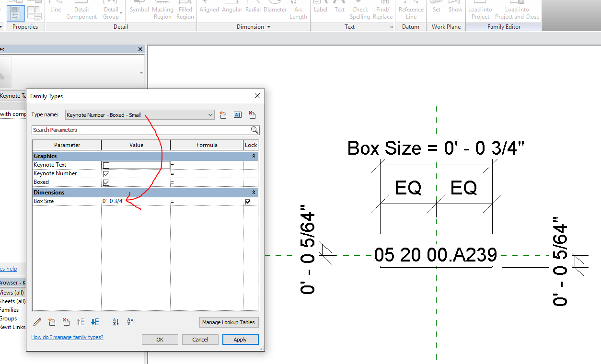The width and height of the screenshot is (601, 364).
Task: Select Views (all) in Project Browser
Action: click(x=12, y=293)
